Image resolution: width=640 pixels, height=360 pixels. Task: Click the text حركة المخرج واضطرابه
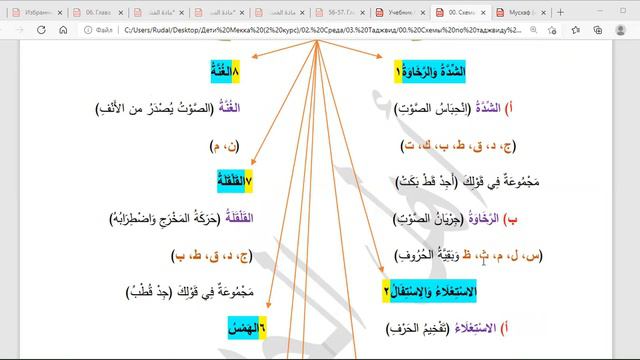(x=165, y=218)
